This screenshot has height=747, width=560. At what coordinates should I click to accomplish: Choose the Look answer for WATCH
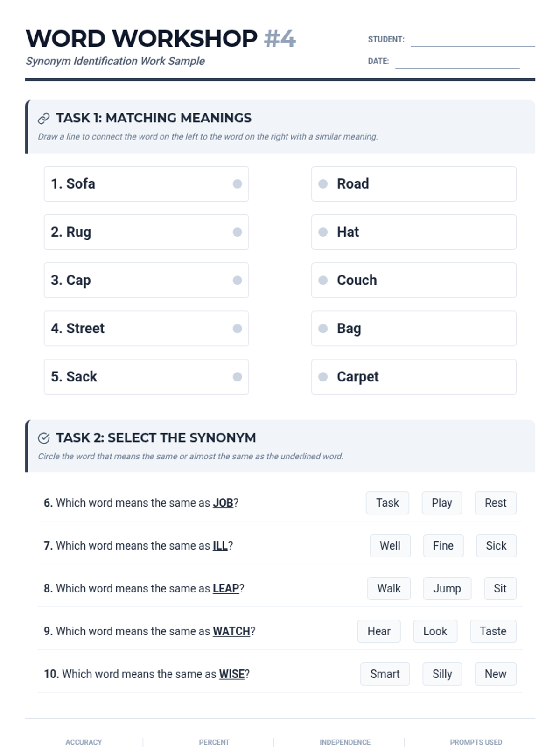pos(435,631)
